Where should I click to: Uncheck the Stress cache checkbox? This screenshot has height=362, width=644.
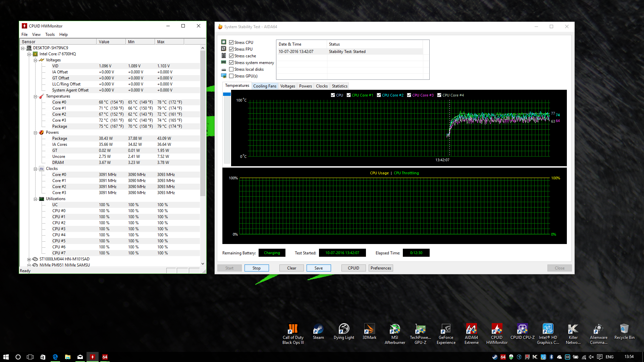point(231,56)
